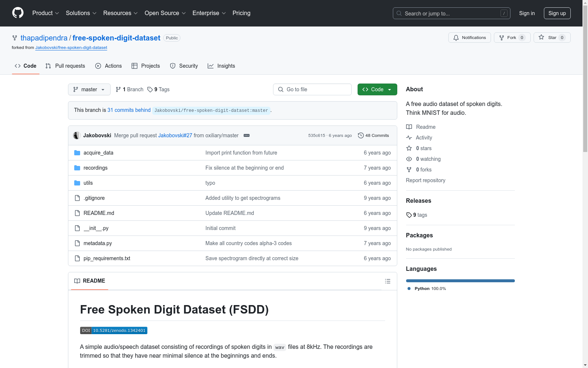This screenshot has width=588, height=368.
Task: Click the DOI zenodo badge
Action: tap(114, 330)
